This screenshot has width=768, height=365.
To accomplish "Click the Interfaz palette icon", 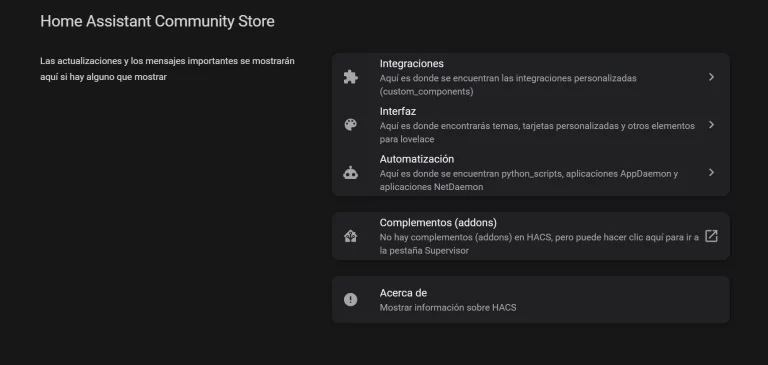I will point(351,125).
